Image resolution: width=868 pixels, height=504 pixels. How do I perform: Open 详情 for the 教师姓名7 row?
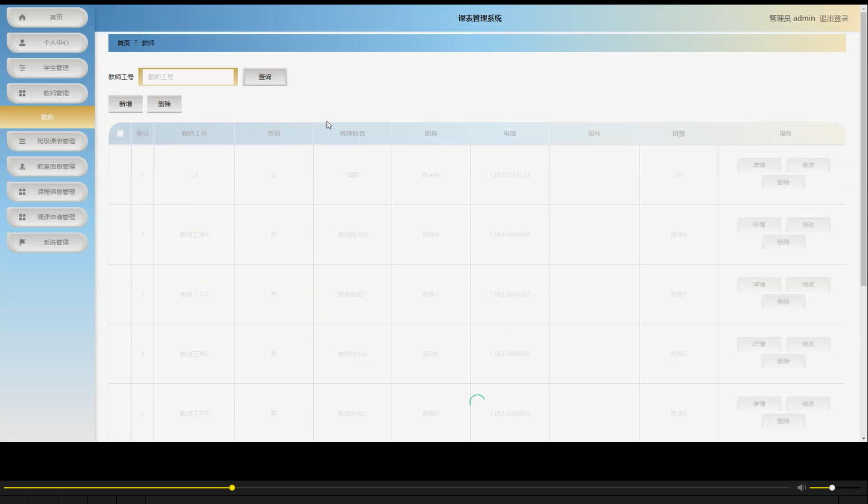pos(759,284)
